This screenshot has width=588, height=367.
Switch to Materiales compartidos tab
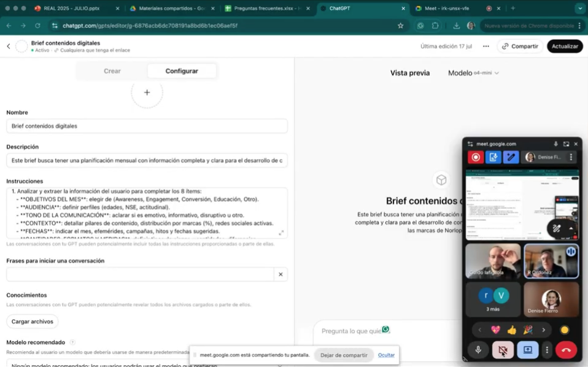(x=172, y=8)
